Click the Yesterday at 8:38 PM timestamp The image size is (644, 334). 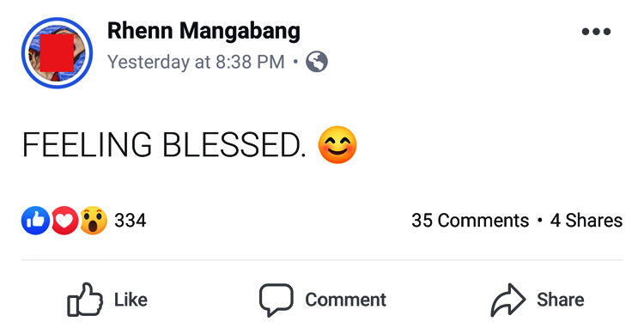(x=196, y=62)
